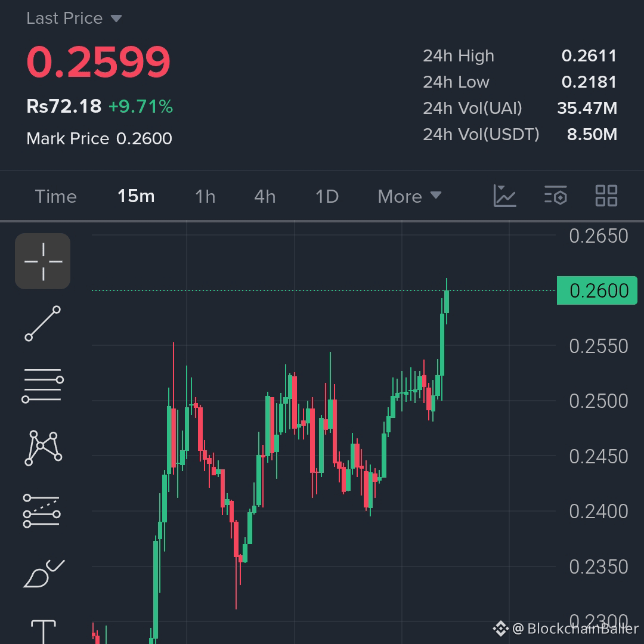Select the parallel horizontal lines tool

(x=43, y=385)
